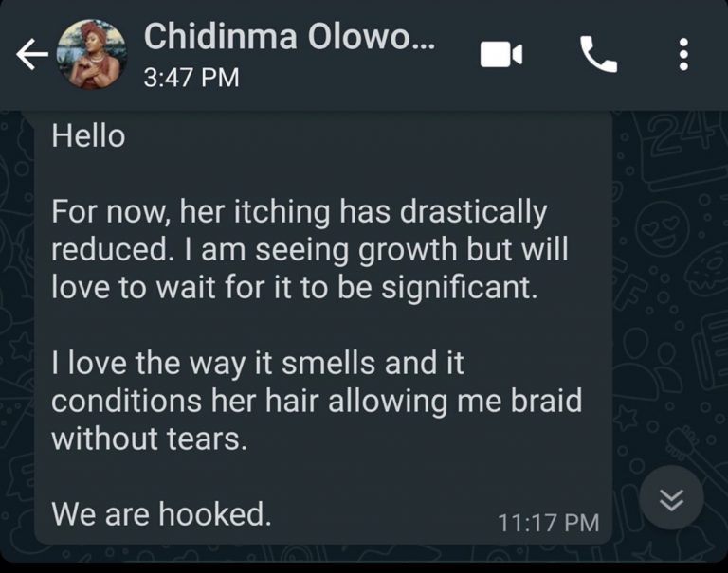Open Chidinma's profile picture
The height and width of the screenshot is (573, 728).
coord(92,54)
